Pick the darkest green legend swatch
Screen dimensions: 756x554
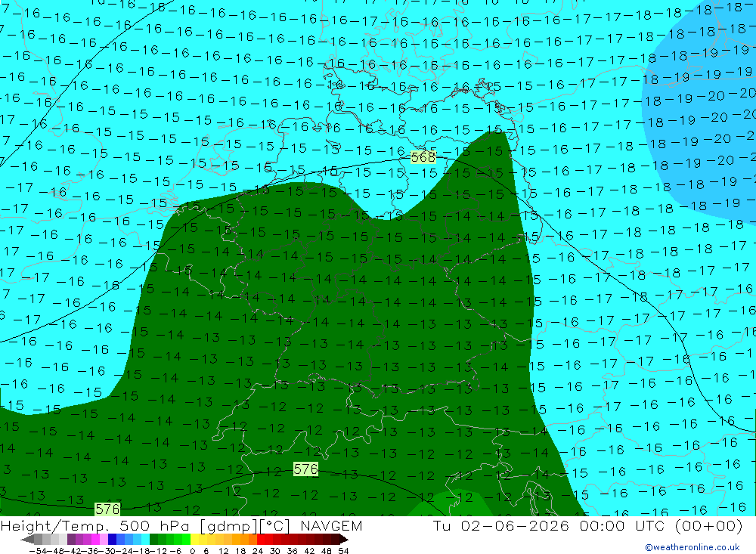pos(153,539)
